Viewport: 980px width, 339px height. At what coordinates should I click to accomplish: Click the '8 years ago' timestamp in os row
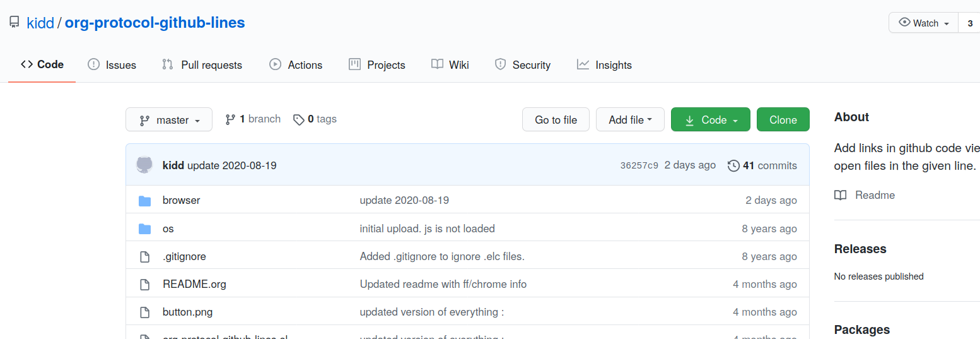coord(769,229)
